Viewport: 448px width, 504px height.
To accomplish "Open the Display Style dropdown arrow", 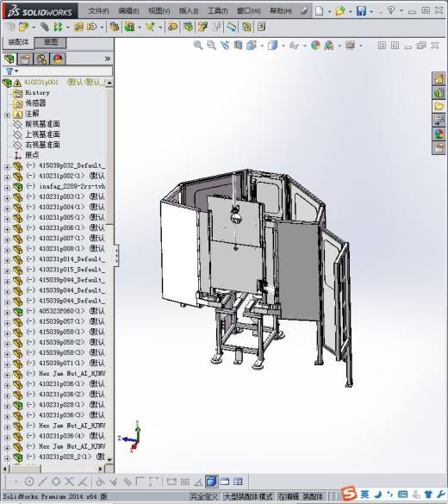I will coord(283,46).
